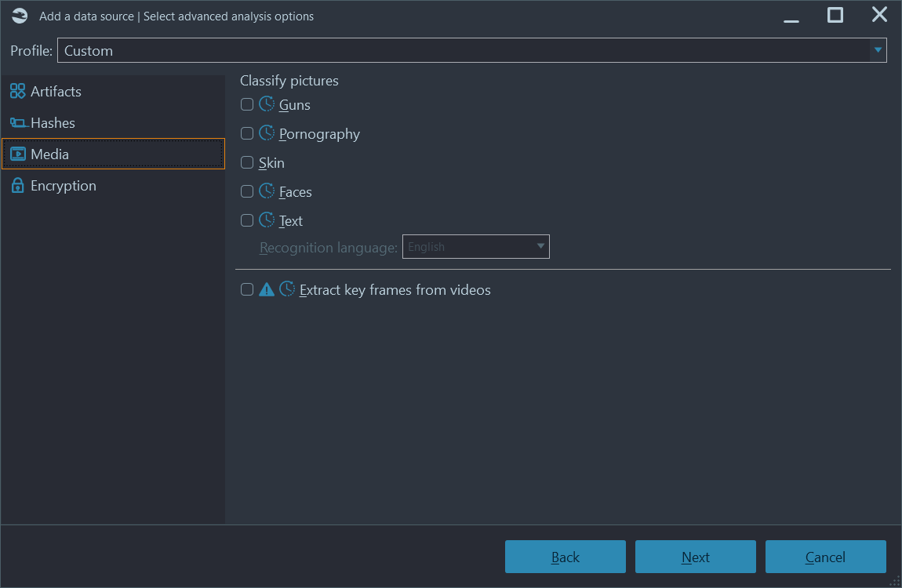Open the Recognition language dropdown
Image resolution: width=902 pixels, height=588 pixels.
pyautogui.click(x=476, y=247)
